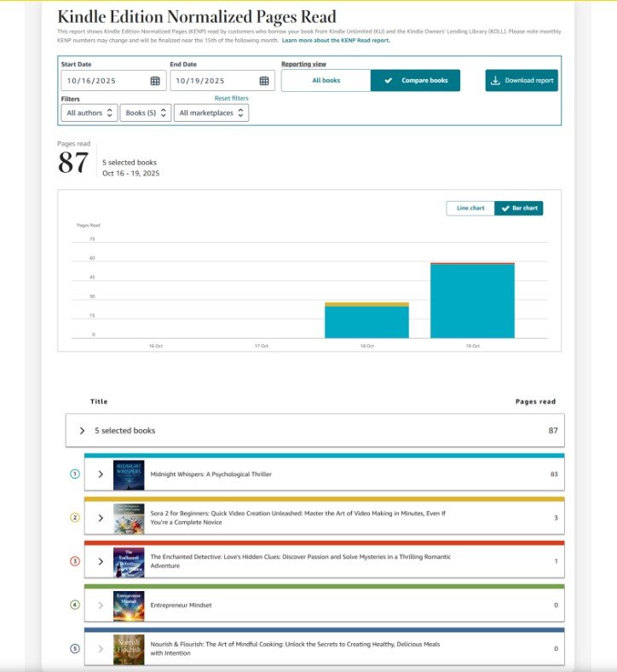Open the All authors filter dropdown

pos(89,112)
